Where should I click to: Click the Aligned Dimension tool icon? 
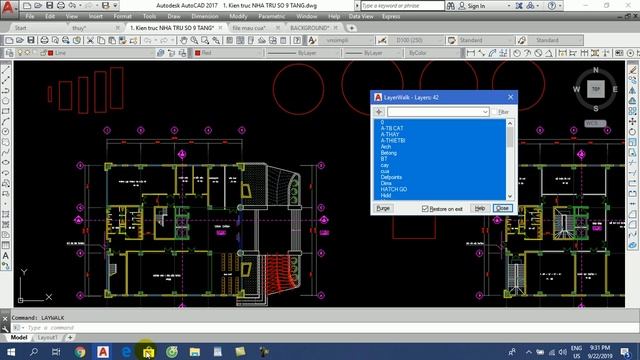point(482,53)
